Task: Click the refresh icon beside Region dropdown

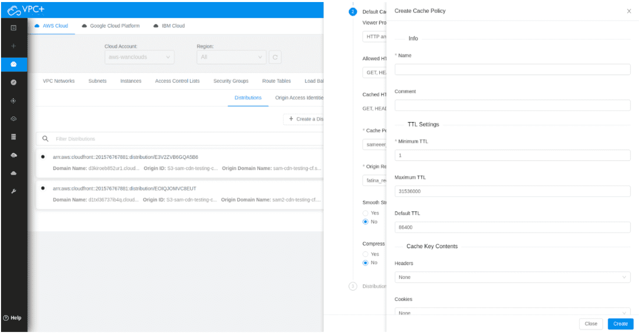Action: (275, 57)
